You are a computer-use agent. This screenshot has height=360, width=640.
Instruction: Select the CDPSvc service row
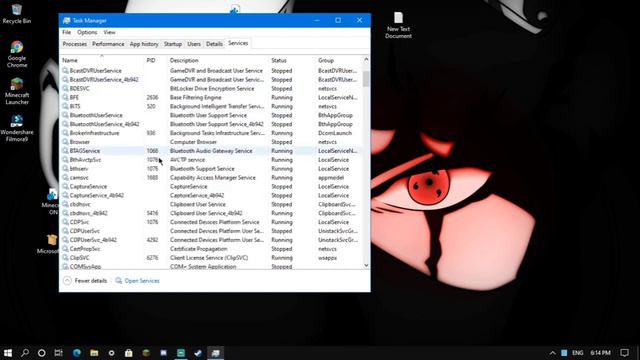211,222
